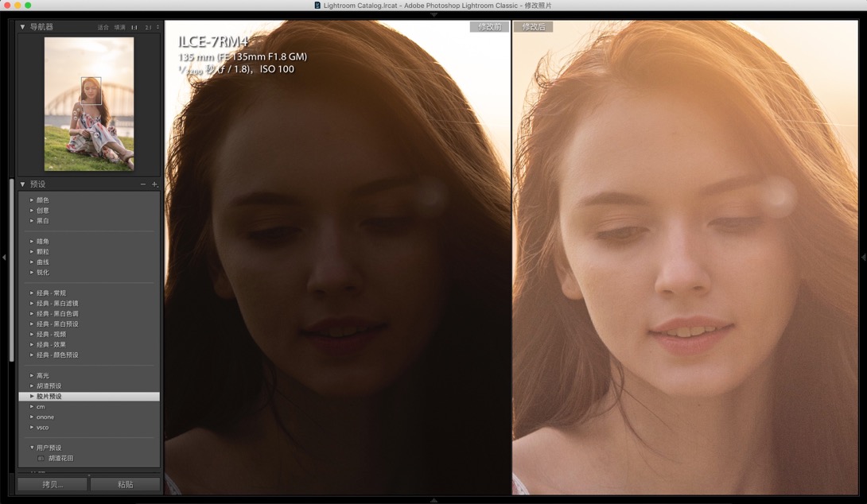Open the navigator zoom-level stepper arrows
This screenshot has height=504, width=867.
pos(157,26)
